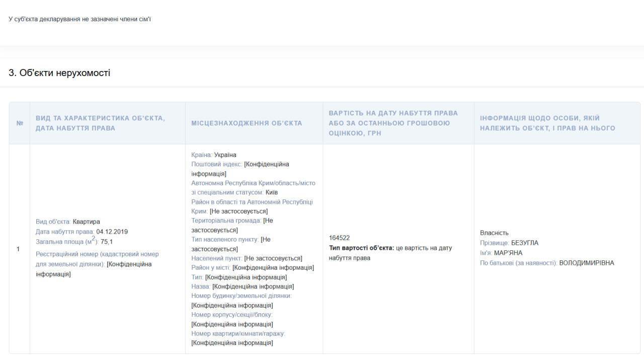Click the country value "Україна"

click(225, 155)
